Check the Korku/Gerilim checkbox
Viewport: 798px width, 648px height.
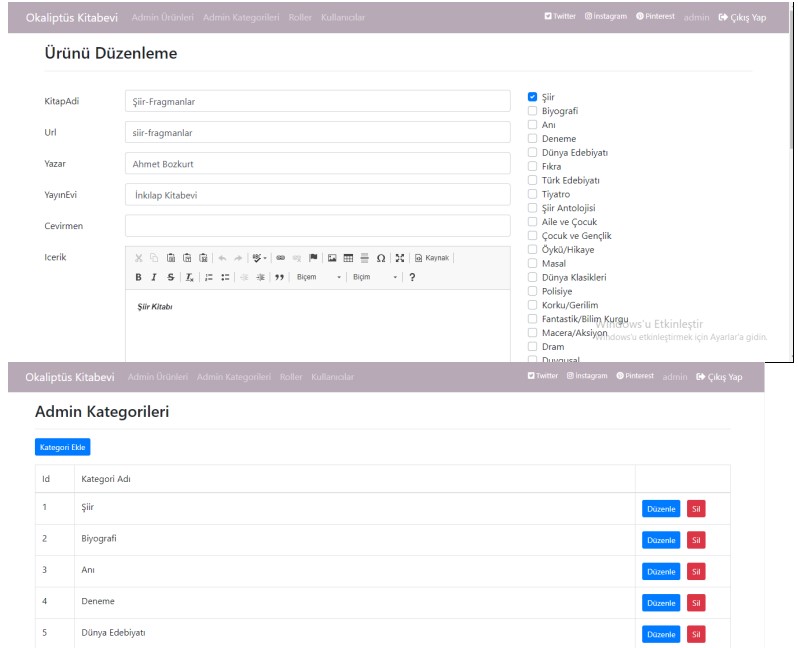pos(532,305)
